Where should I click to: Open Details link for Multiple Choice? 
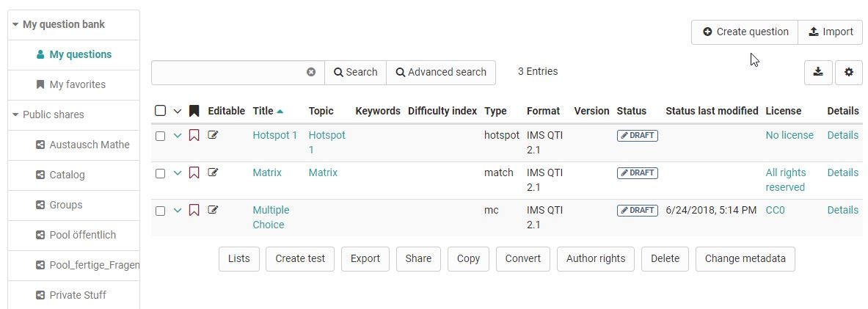coord(842,210)
